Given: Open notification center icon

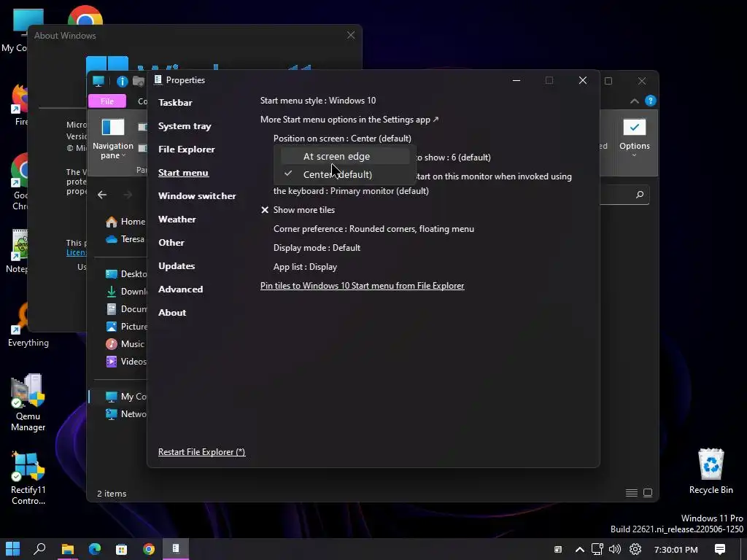Looking at the screenshot, I should (x=720, y=550).
